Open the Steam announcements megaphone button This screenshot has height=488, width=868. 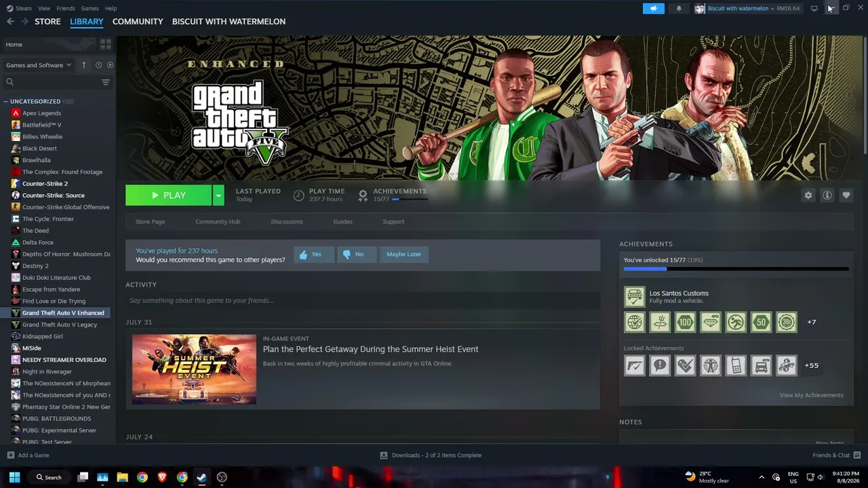click(x=654, y=8)
